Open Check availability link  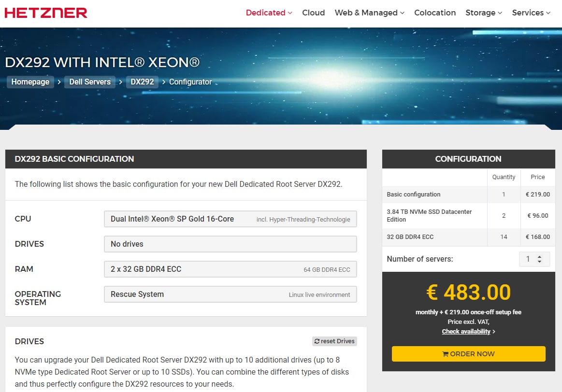pyautogui.click(x=466, y=332)
